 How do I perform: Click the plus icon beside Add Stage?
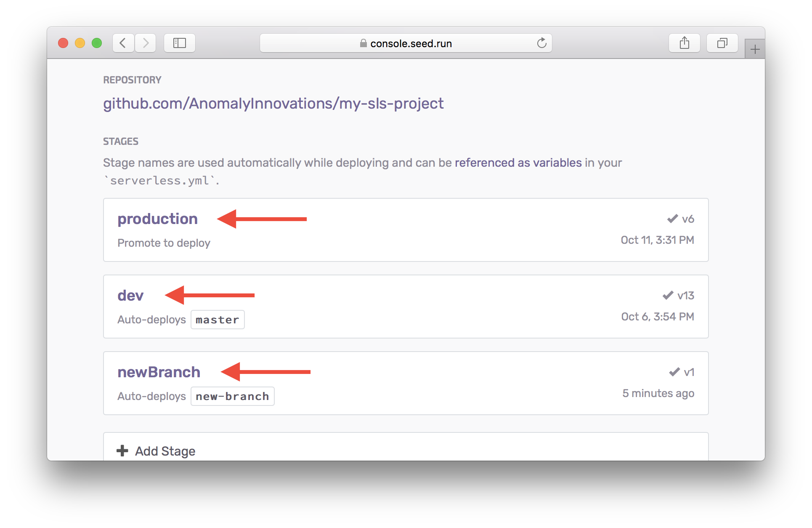tap(122, 451)
